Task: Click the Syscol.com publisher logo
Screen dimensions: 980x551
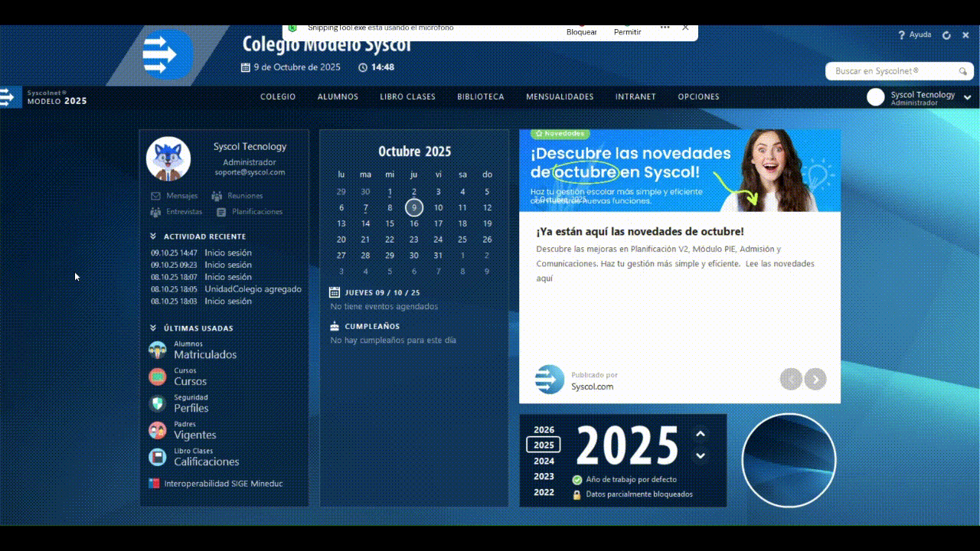Action: tap(550, 380)
